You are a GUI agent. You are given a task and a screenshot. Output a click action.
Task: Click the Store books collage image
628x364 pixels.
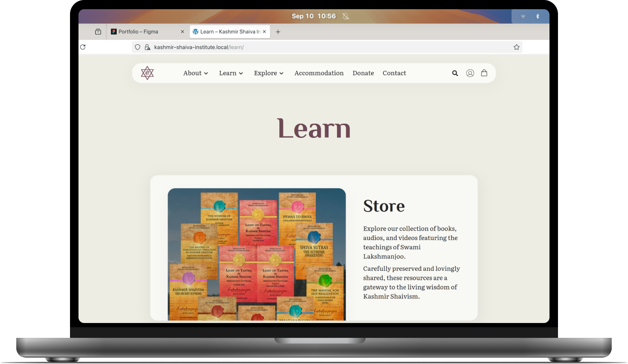tap(257, 254)
